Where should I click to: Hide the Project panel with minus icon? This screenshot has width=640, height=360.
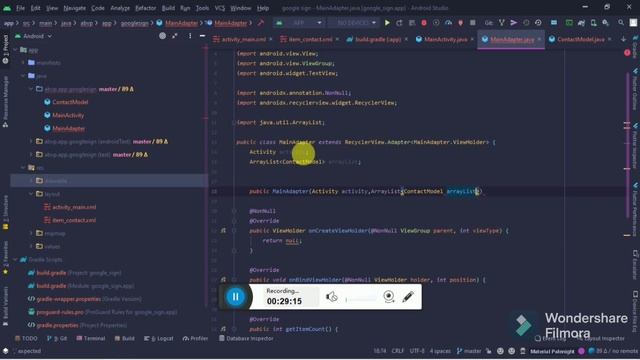pos(202,36)
